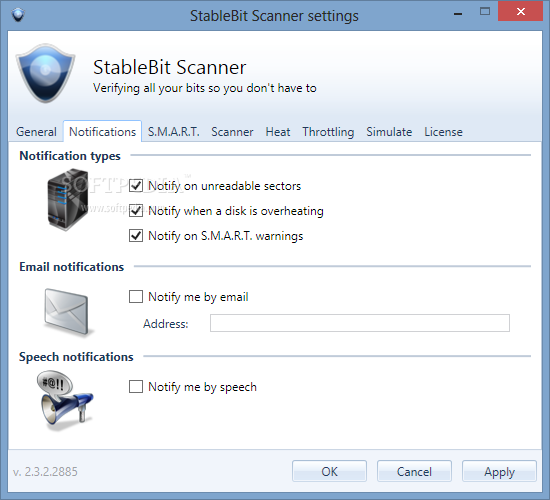Image resolution: width=550 pixels, height=500 pixels.
Task: Enable Notify me by speech
Action: 136,387
